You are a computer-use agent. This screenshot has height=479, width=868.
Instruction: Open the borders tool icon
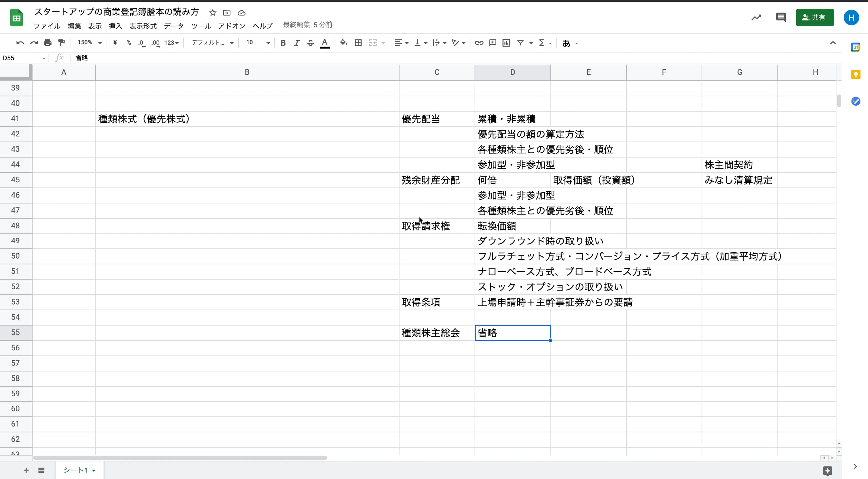[358, 43]
